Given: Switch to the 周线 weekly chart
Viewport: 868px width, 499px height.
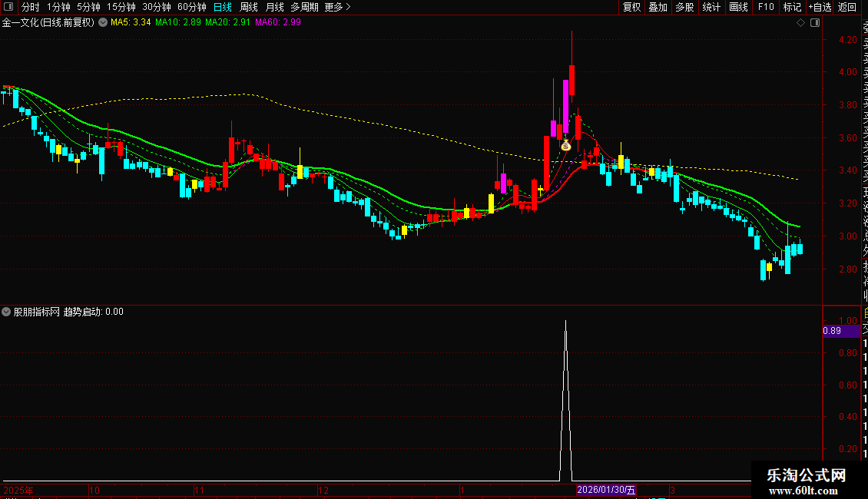Looking at the screenshot, I should click(249, 7).
